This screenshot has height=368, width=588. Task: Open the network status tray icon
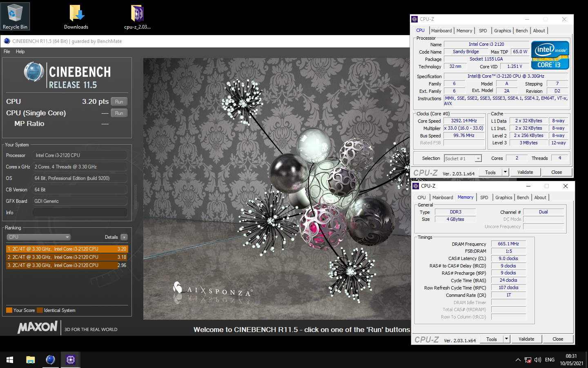528,360
